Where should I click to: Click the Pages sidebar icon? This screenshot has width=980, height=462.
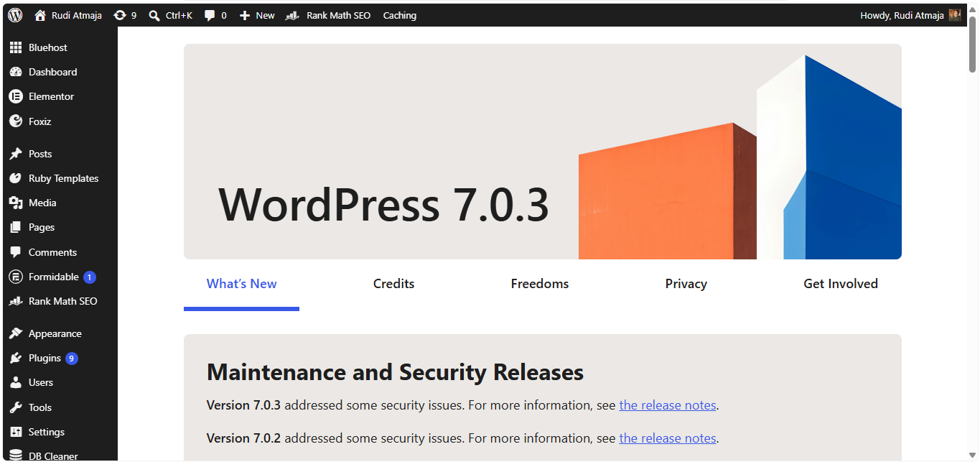tap(16, 227)
